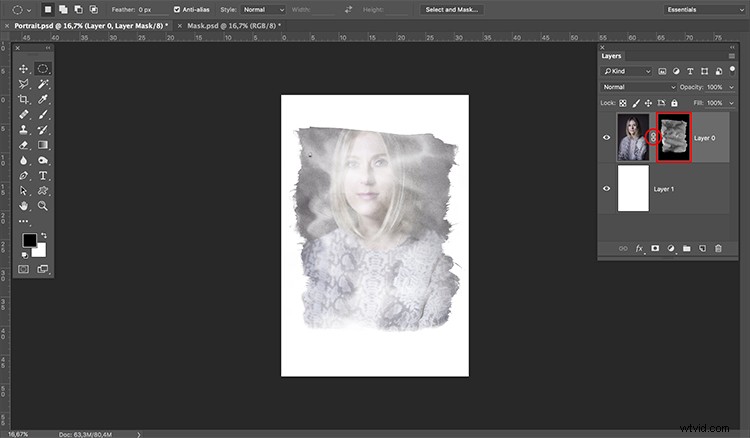Select the Hand tool
Viewport: 750px width, 438px height.
(x=23, y=206)
